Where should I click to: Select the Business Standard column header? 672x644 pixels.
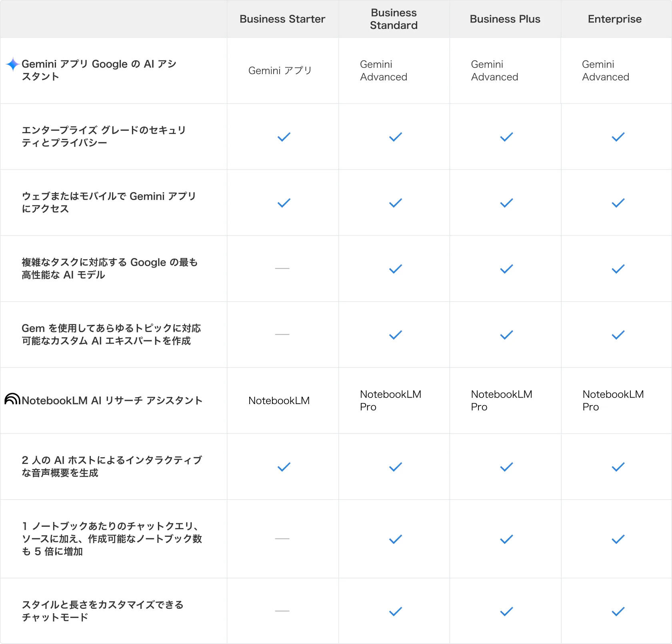pyautogui.click(x=394, y=19)
